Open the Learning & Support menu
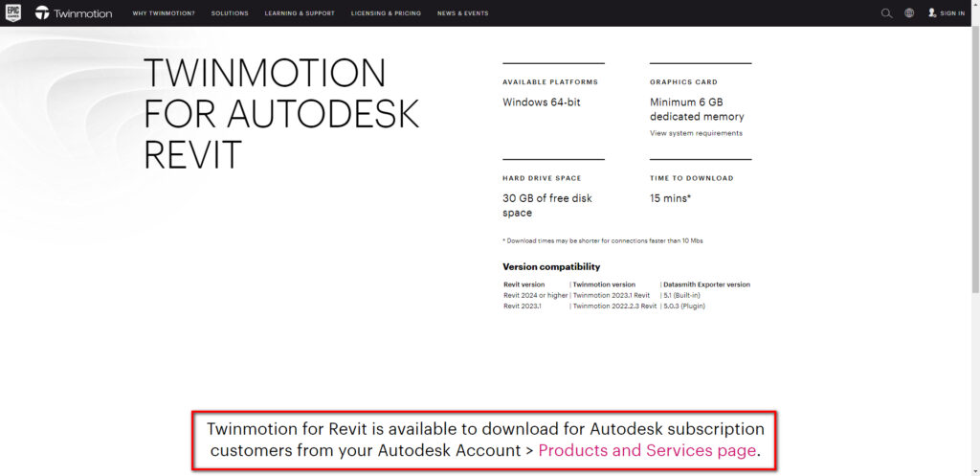The width and height of the screenshot is (980, 476). [300, 13]
